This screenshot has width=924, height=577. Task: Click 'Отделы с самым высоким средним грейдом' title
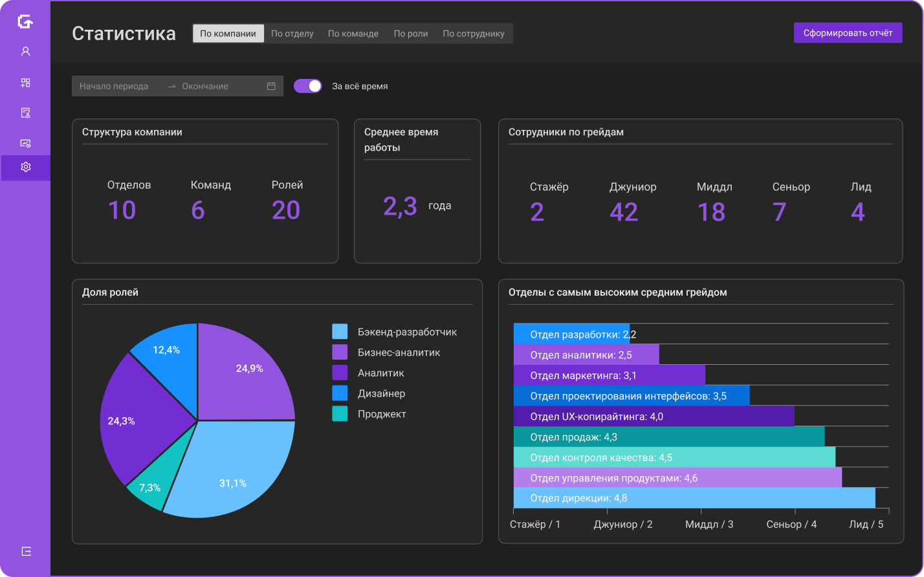tap(618, 292)
